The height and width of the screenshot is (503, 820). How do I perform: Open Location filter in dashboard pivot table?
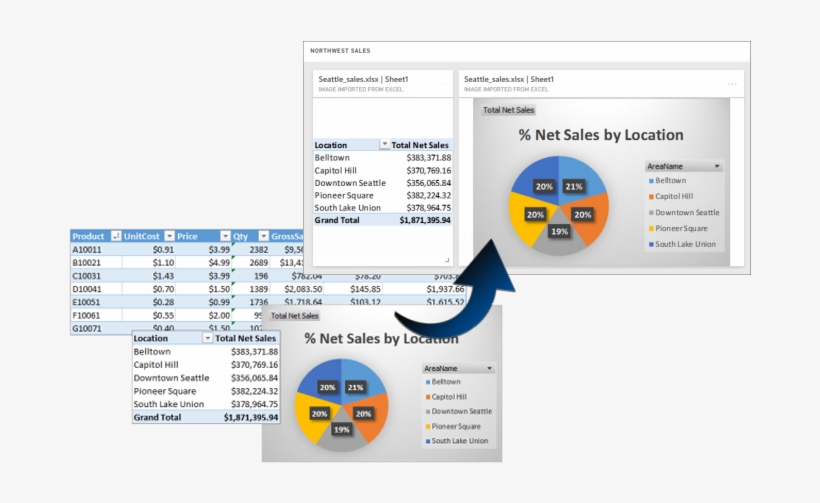384,145
